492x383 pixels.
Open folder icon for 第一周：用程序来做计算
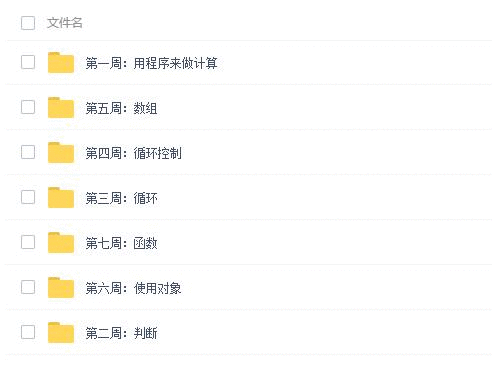point(61,62)
